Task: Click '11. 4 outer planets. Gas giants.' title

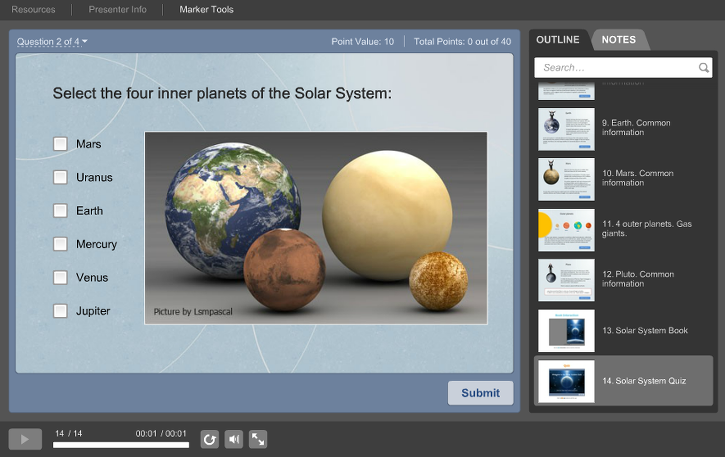Action: (647, 228)
